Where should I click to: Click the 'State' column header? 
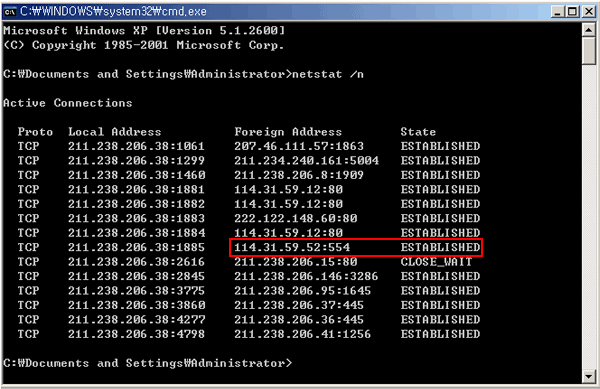click(x=418, y=132)
